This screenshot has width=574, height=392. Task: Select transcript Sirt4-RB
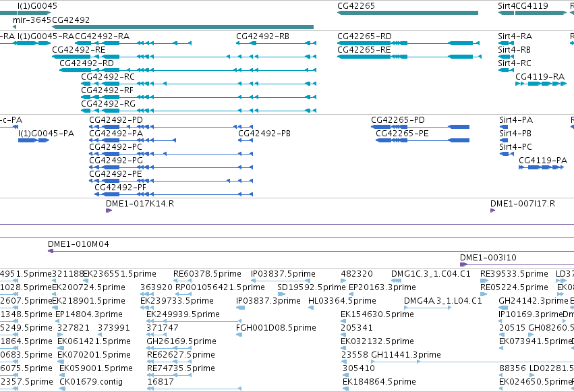point(507,57)
